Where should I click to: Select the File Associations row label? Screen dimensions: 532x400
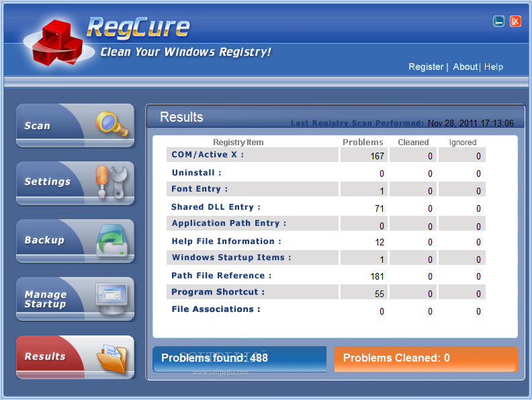pos(216,309)
